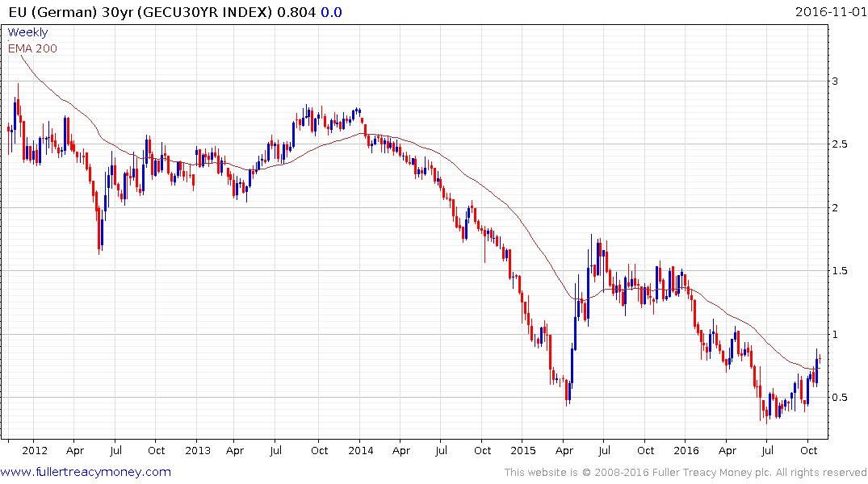Select the x-axis label 2013
The image size is (868, 484).
tap(198, 450)
